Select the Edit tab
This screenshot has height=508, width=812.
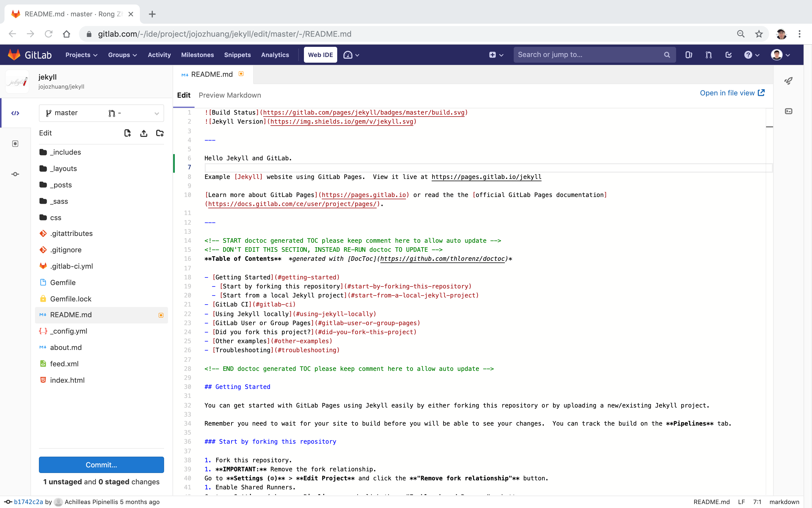184,95
